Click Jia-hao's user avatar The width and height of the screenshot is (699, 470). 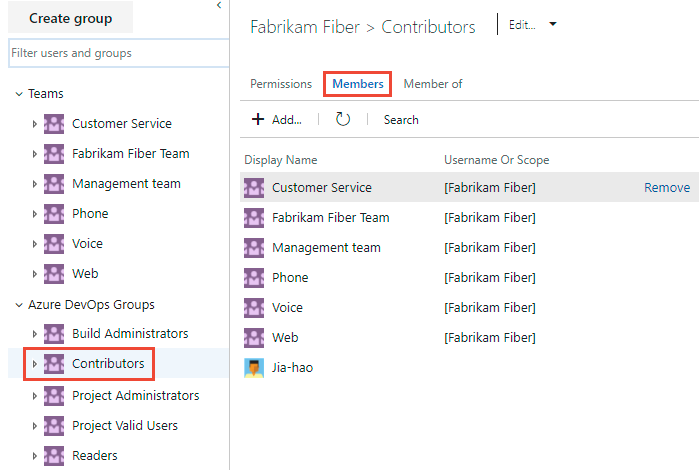pos(254,367)
